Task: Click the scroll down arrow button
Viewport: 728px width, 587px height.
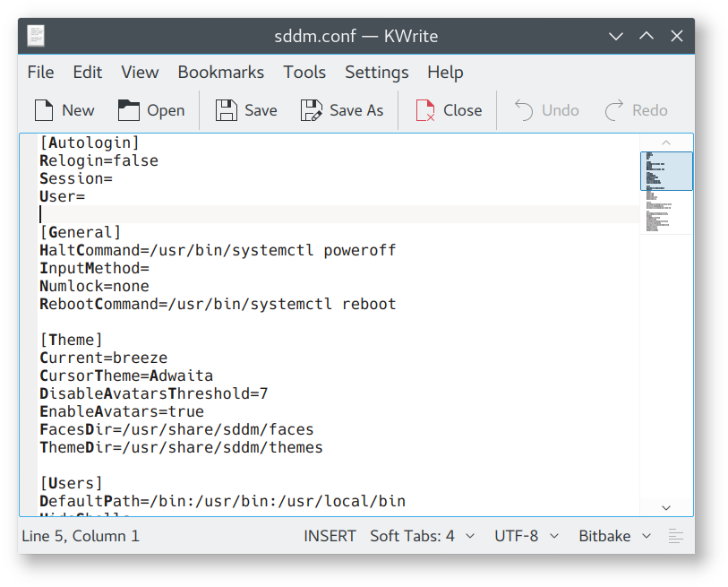Action: [666, 507]
